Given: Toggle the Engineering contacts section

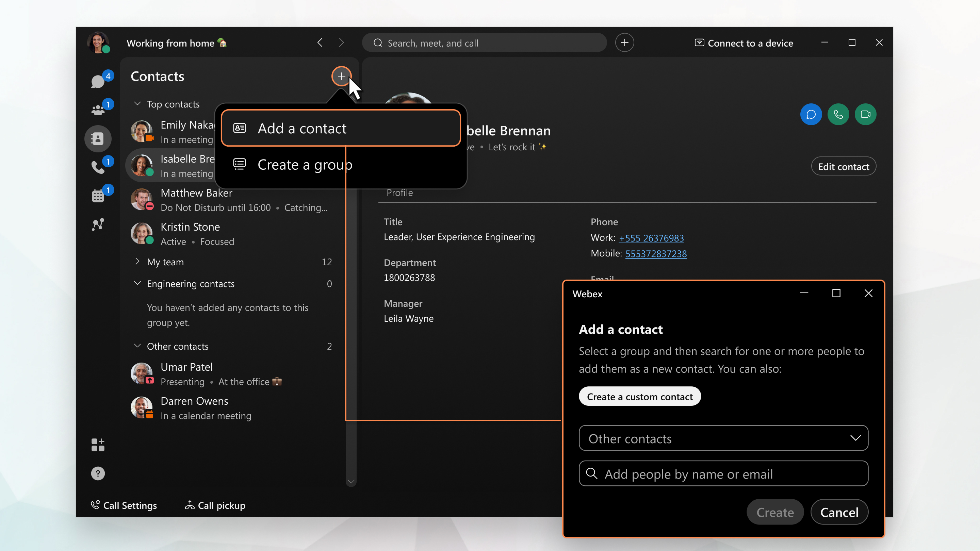Looking at the screenshot, I should point(137,283).
